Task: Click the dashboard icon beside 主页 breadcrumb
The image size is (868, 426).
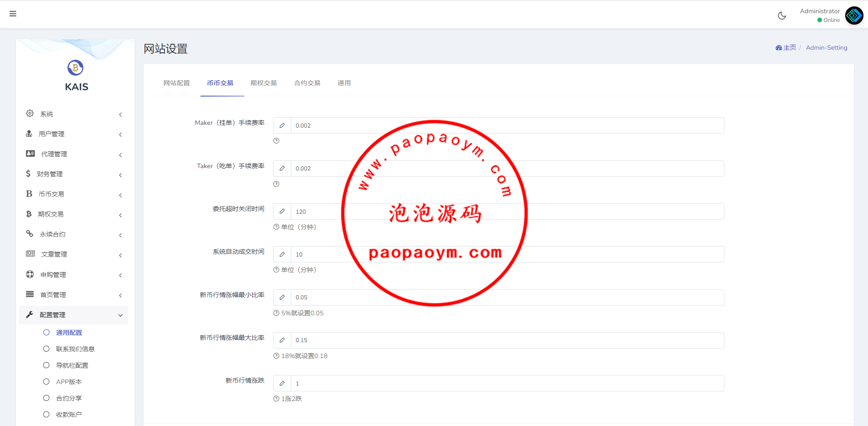Action: point(779,47)
